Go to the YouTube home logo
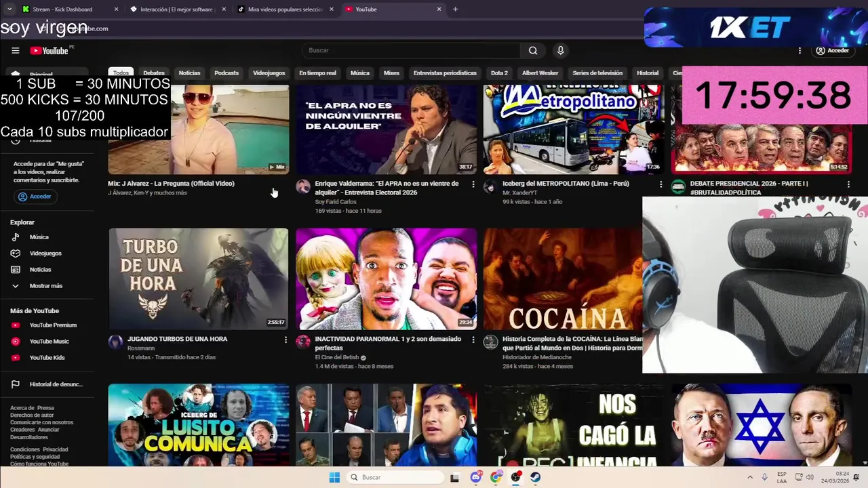The image size is (868, 488). (x=49, y=51)
